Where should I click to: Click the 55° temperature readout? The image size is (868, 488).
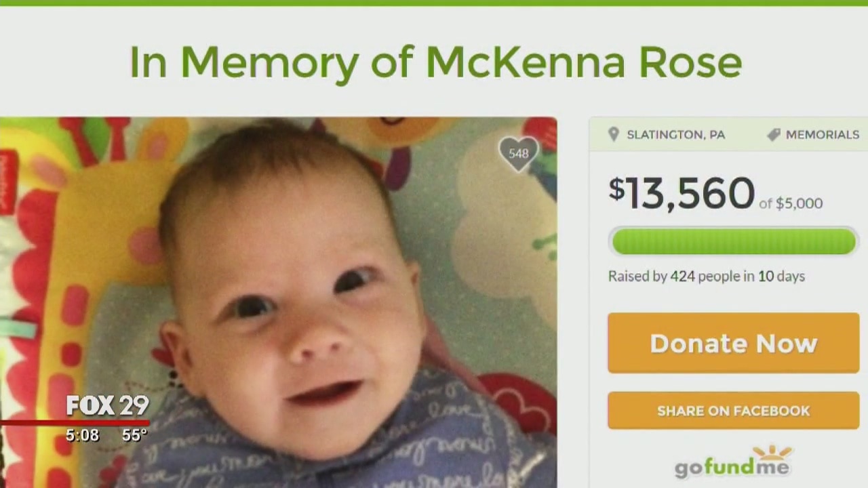134,435
